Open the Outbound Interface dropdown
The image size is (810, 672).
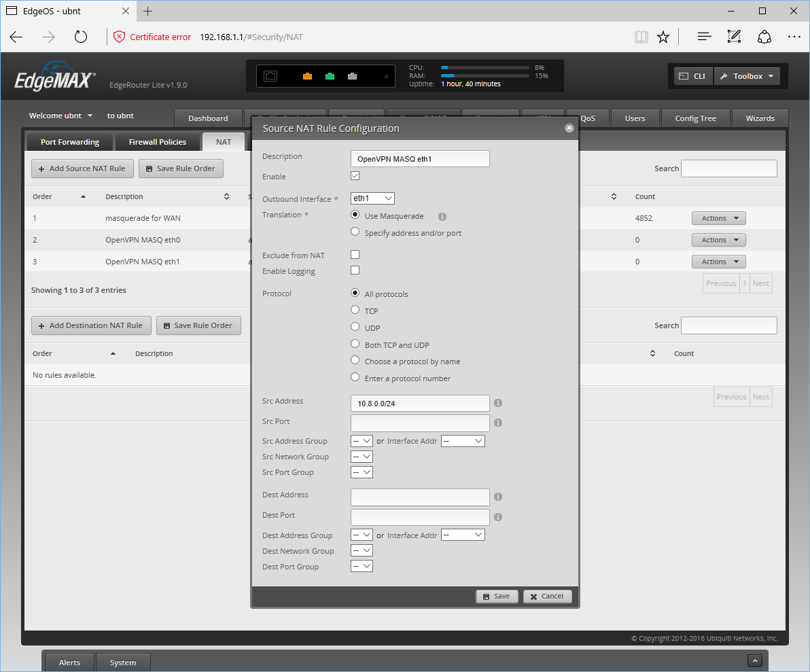coord(372,198)
